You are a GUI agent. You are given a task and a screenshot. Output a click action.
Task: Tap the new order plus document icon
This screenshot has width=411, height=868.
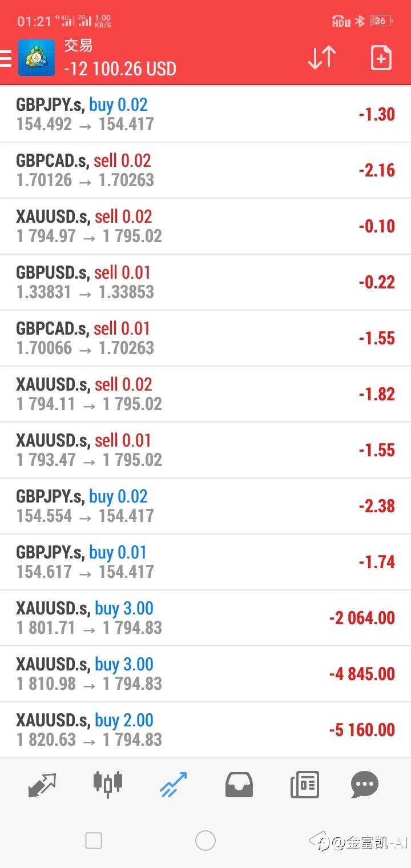point(381,58)
